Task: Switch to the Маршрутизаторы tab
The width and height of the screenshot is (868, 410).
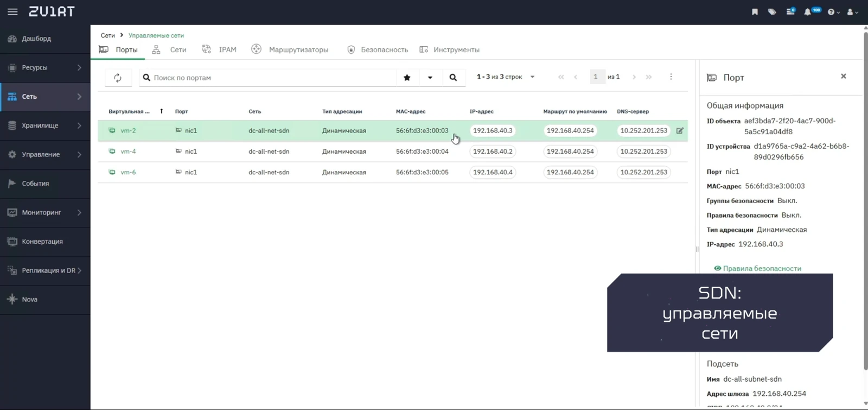Action: [x=290, y=49]
